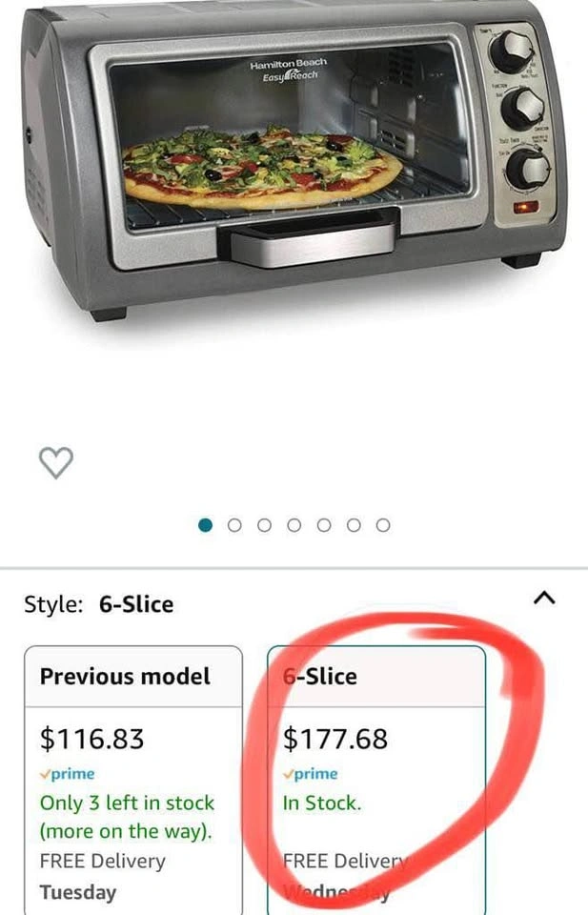Show the fifth product image dot
This screenshot has width=588, height=915.
pyautogui.click(x=324, y=525)
